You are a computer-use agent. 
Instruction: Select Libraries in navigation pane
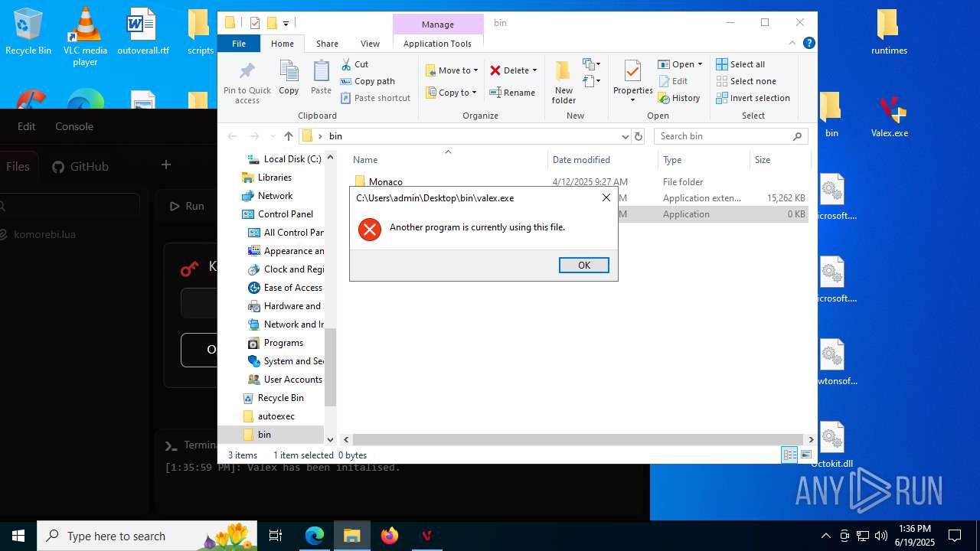pos(274,178)
